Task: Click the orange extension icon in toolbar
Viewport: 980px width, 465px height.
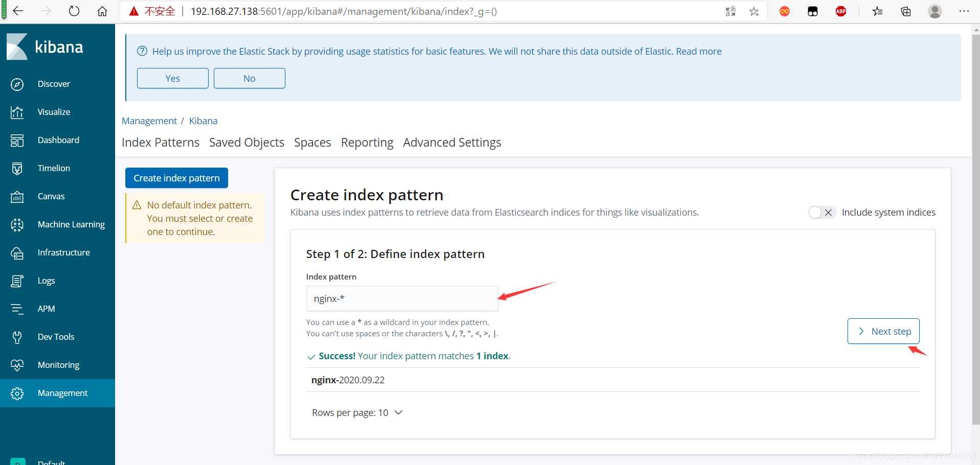Action: pyautogui.click(x=785, y=11)
